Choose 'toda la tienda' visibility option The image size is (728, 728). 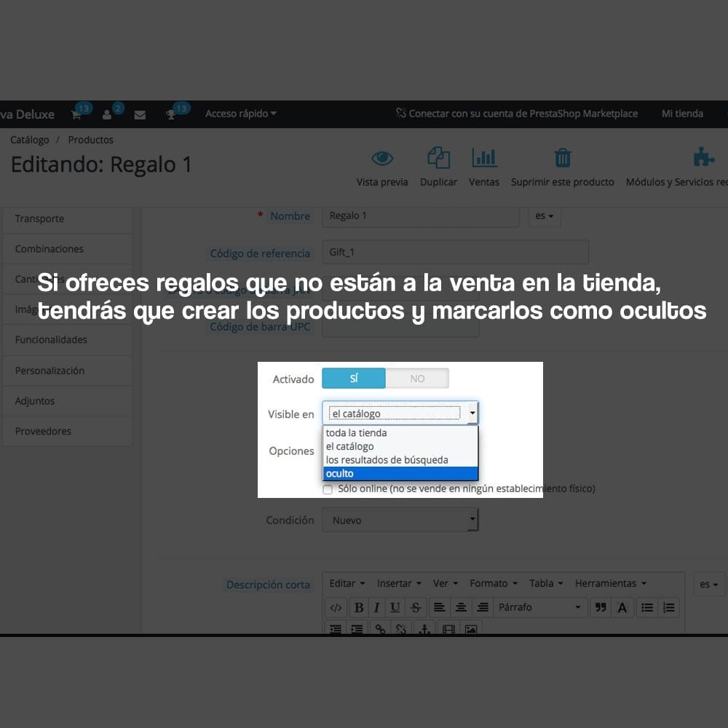tap(400, 432)
